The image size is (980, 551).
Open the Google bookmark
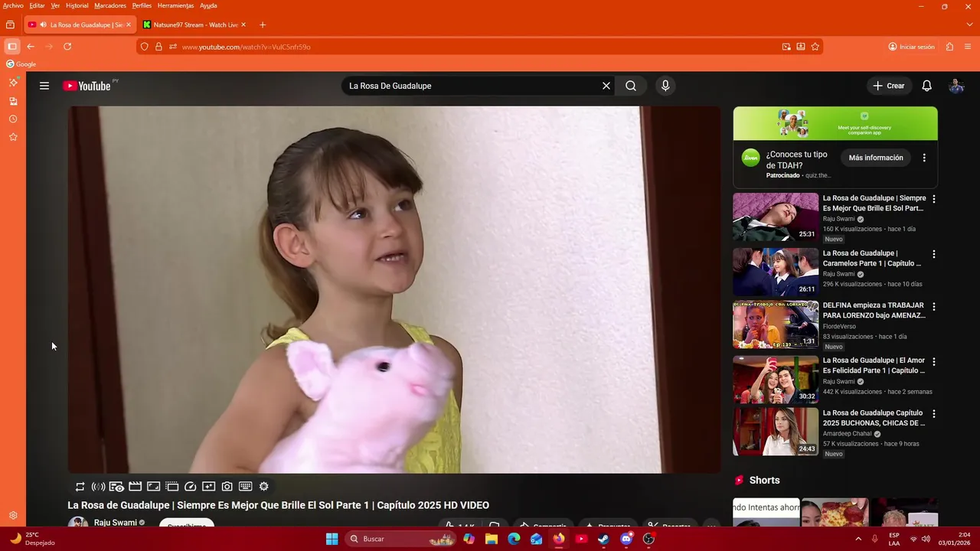[21, 64]
